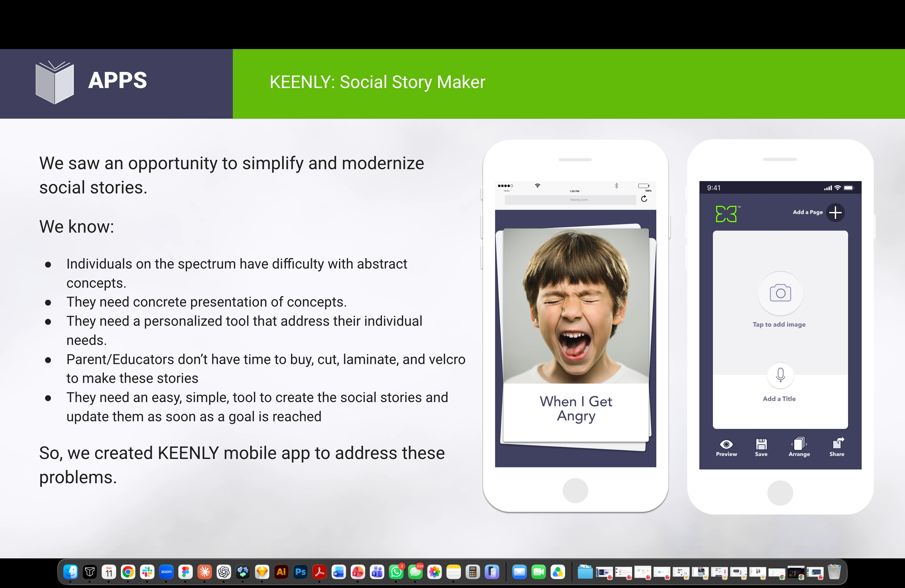Click the Trash icon in the dock
Screen dimensions: 905x588
pyautogui.click(x=834, y=572)
